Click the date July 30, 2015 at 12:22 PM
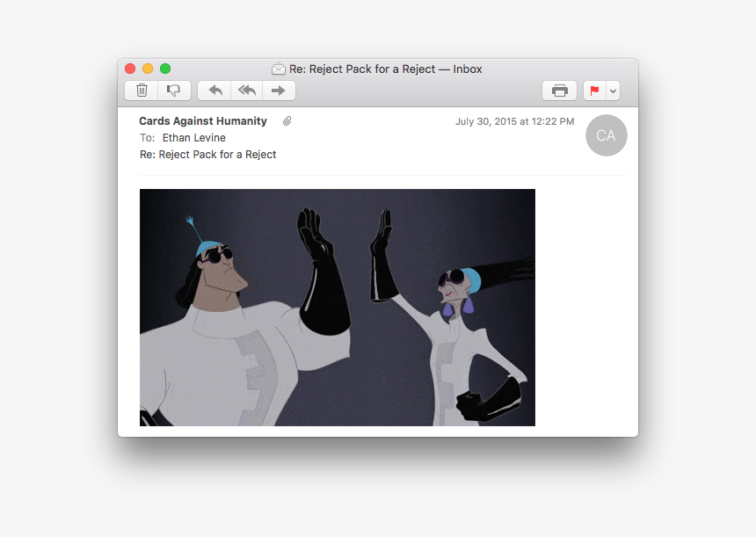The height and width of the screenshot is (537, 756). pyautogui.click(x=514, y=121)
